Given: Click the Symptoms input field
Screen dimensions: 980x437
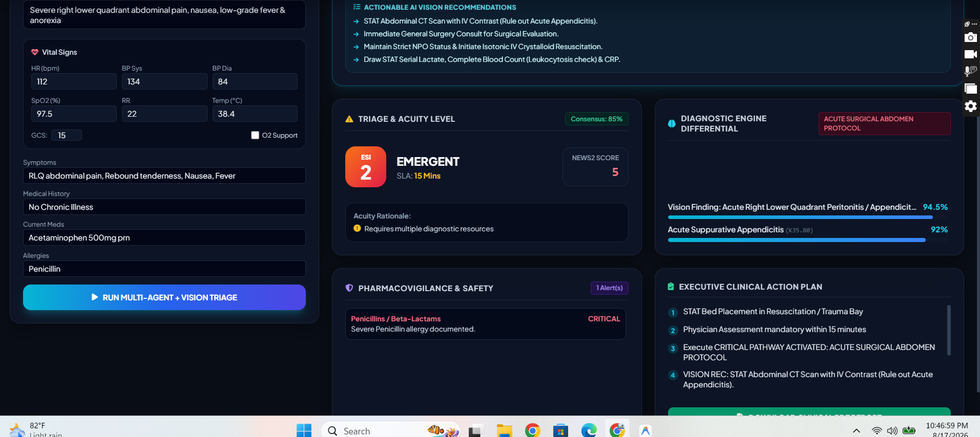Looking at the screenshot, I should 164,176.
